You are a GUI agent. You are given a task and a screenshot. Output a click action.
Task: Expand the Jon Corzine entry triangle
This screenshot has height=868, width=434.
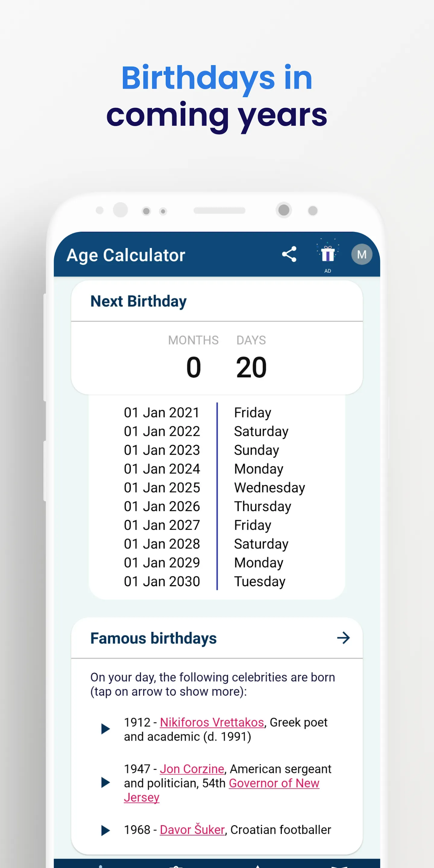coord(105,783)
